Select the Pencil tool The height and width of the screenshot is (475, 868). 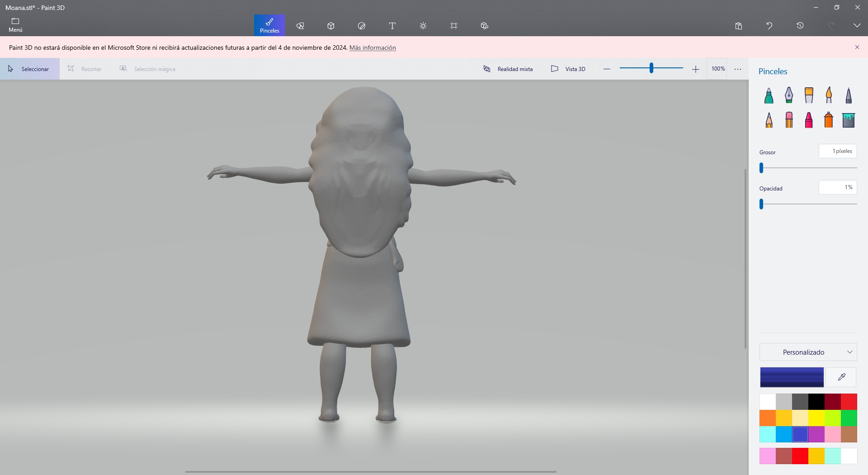(769, 120)
